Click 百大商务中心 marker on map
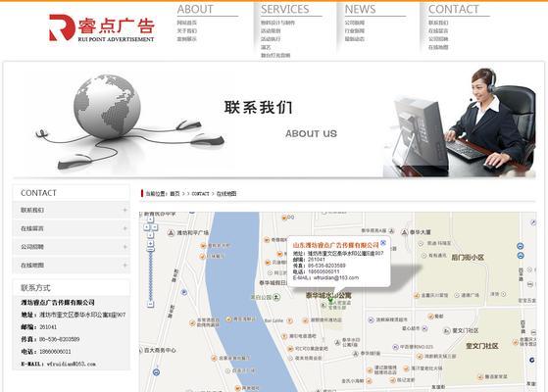This screenshot has width=548, height=392. (x=141, y=350)
